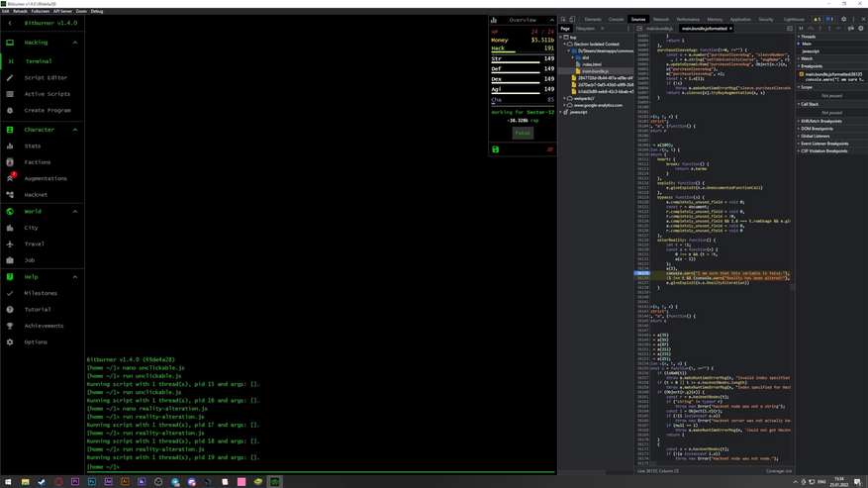Viewport: 868px width, 488px height.
Task: Open DevTools settings gear
Action: point(844,19)
